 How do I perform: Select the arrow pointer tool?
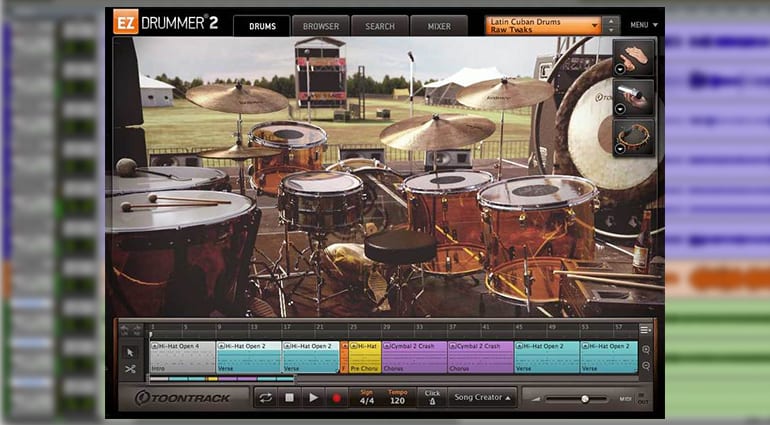click(130, 352)
